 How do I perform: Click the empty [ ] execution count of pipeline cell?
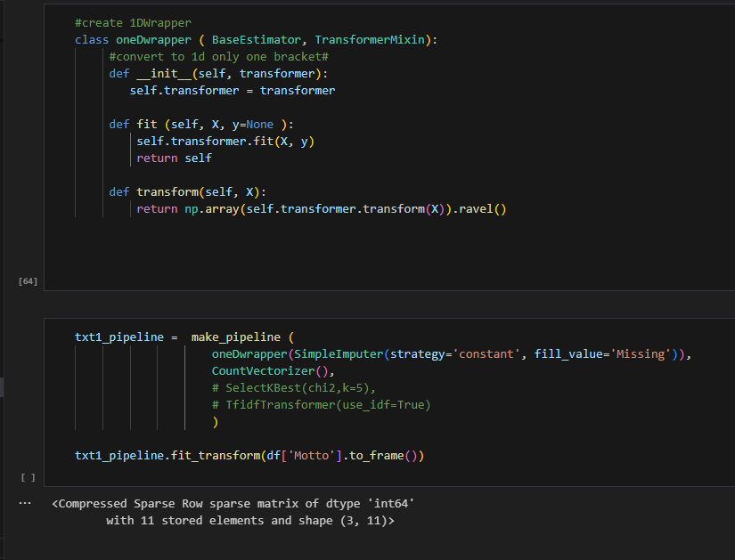[28, 477]
